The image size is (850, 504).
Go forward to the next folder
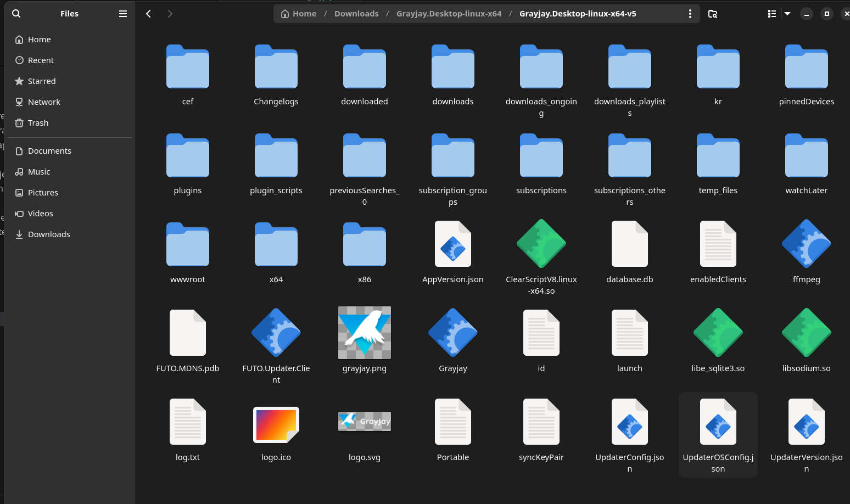[x=170, y=14]
